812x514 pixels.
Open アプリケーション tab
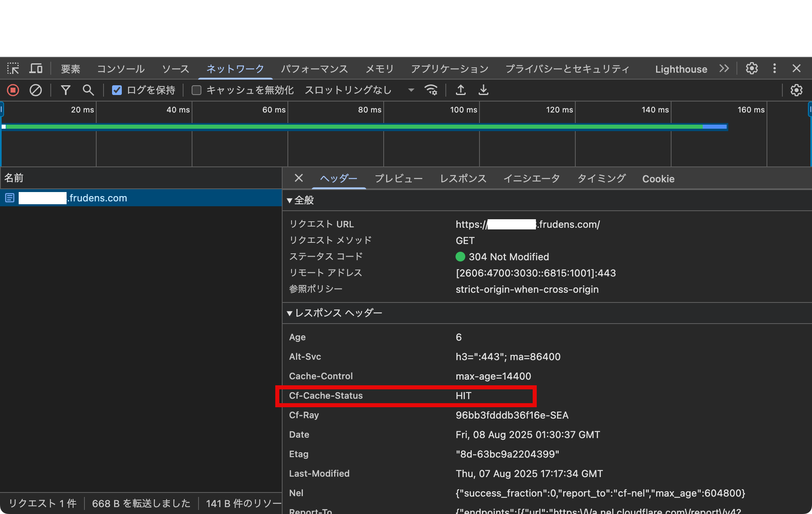pyautogui.click(x=450, y=69)
